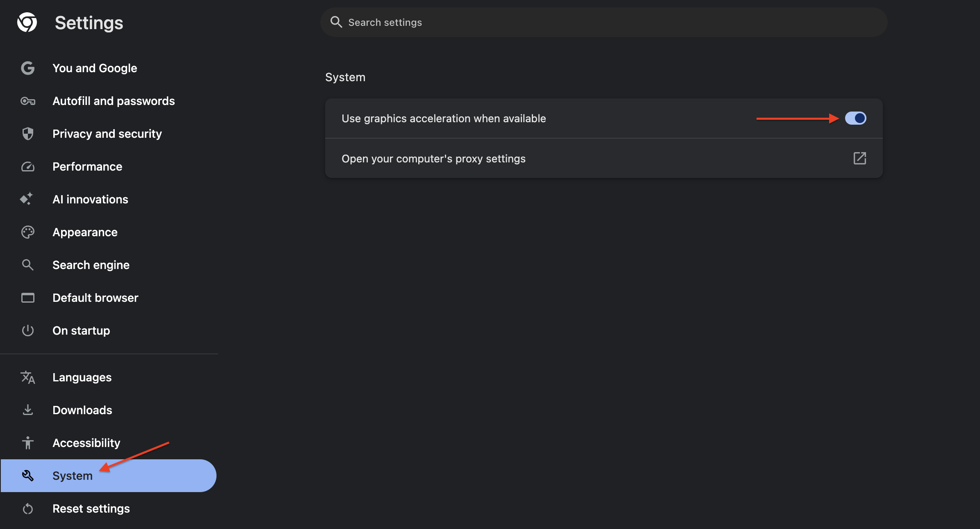Click the Chrome logo next to Settings
980x529 pixels.
27,23
